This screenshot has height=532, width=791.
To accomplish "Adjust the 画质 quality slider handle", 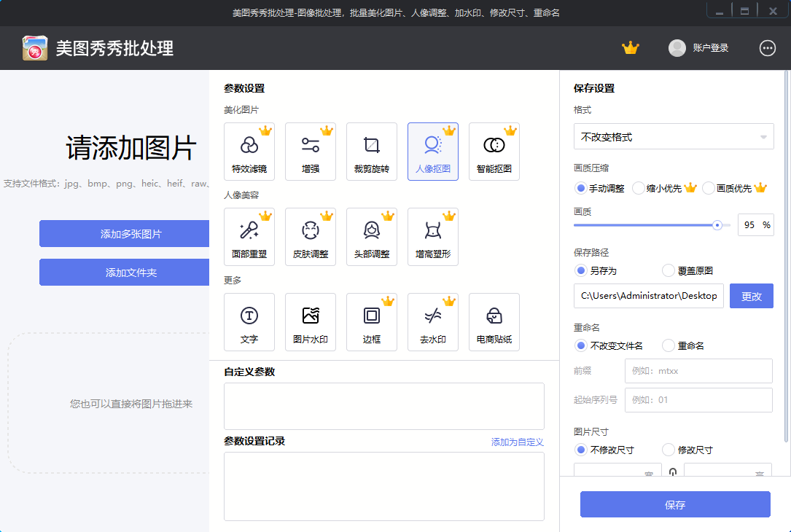I will (x=717, y=225).
